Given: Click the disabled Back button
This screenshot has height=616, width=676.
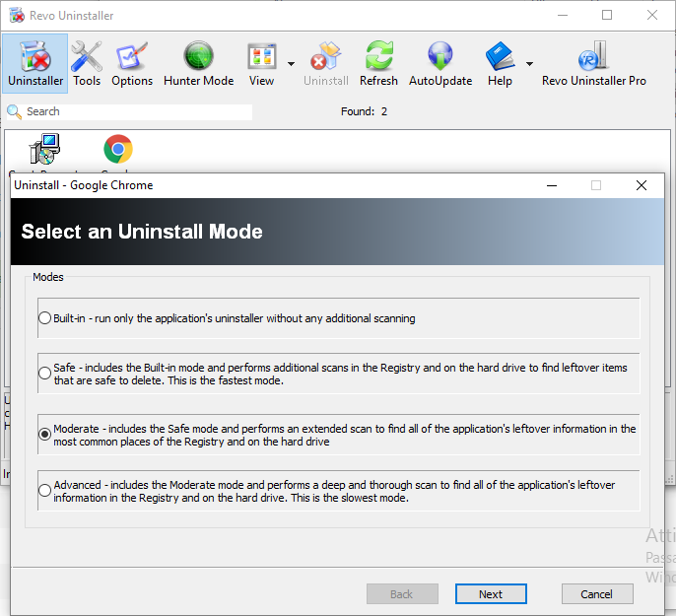Looking at the screenshot, I should [x=402, y=594].
